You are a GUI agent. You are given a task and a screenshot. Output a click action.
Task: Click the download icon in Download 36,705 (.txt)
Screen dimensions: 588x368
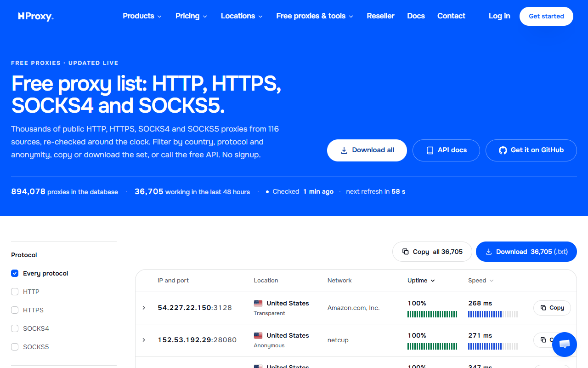coord(489,252)
